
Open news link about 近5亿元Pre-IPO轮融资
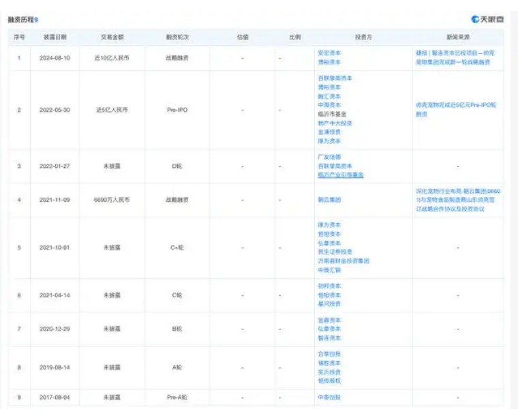coord(455,110)
